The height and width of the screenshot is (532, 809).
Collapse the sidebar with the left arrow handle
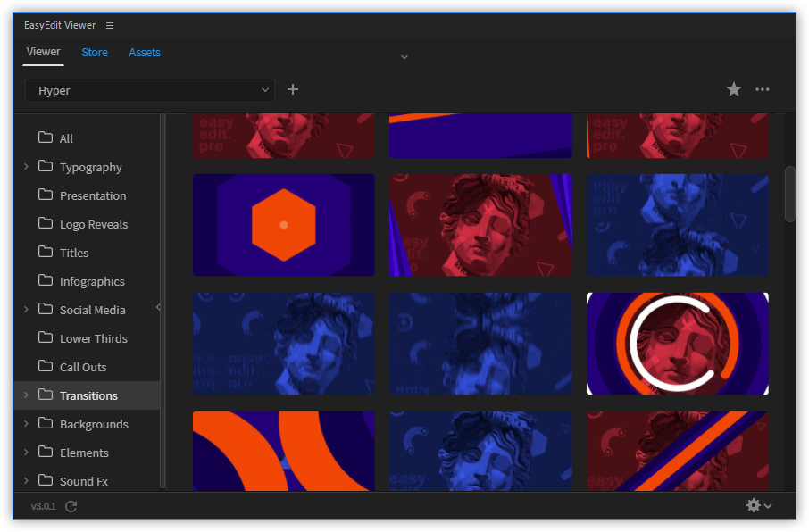coord(158,307)
